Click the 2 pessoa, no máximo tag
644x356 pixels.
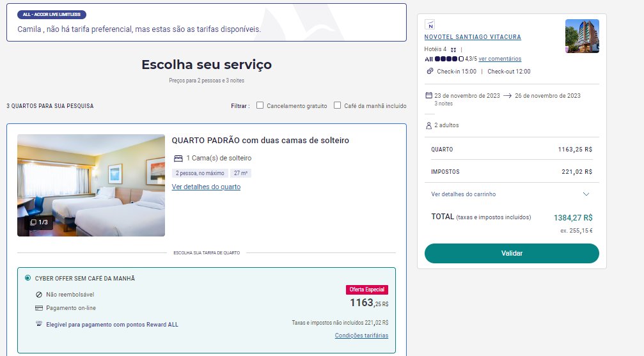200,173
